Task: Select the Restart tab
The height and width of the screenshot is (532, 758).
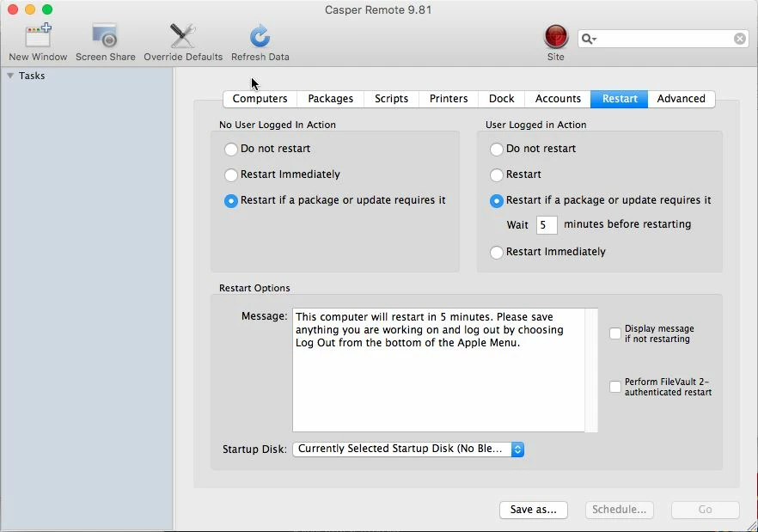Action: tap(620, 99)
